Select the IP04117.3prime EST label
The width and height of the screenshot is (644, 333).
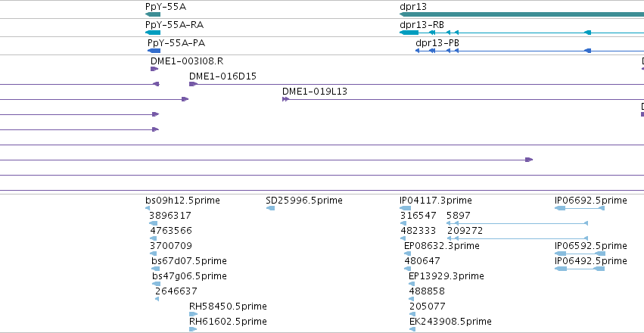coord(436,201)
